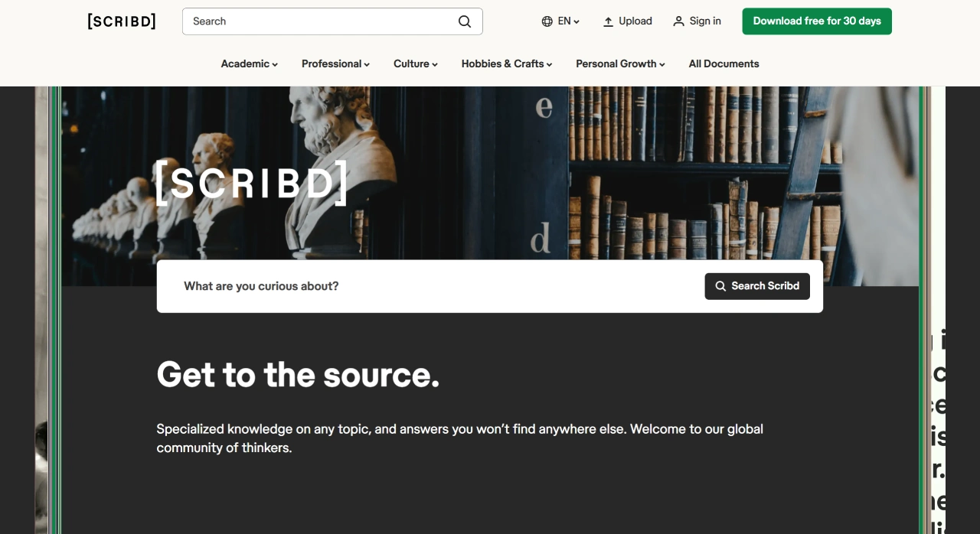The image size is (980, 534).
Task: Click the Scribd logo in header
Action: click(x=122, y=21)
